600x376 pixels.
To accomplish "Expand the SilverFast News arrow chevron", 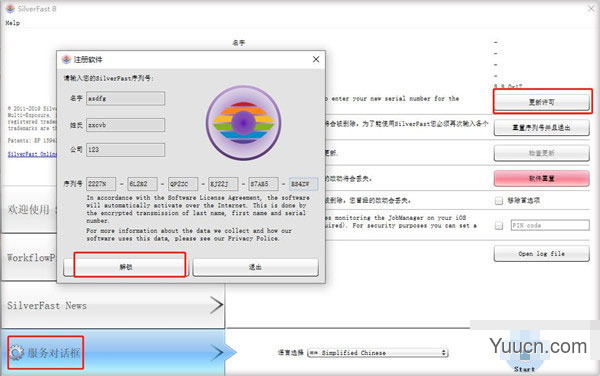I will (x=216, y=305).
